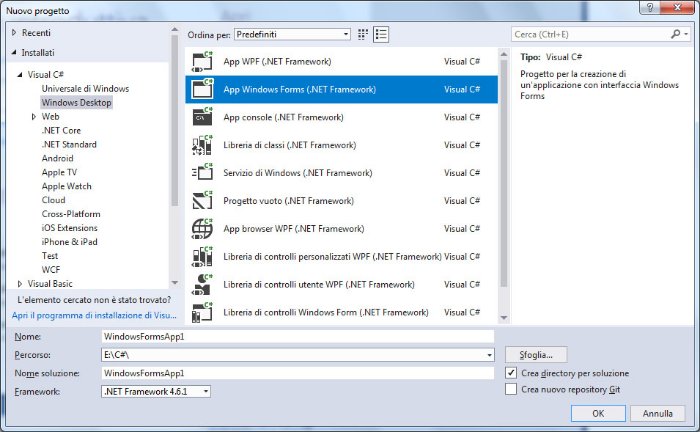Select Windows Desktop category
The height and width of the screenshot is (432, 700).
[x=76, y=103]
